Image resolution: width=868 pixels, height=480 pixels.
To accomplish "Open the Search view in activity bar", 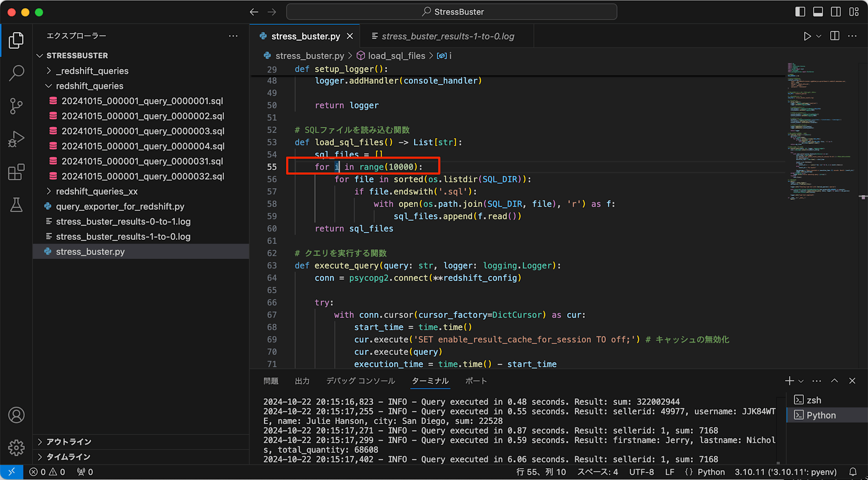I will 16,73.
